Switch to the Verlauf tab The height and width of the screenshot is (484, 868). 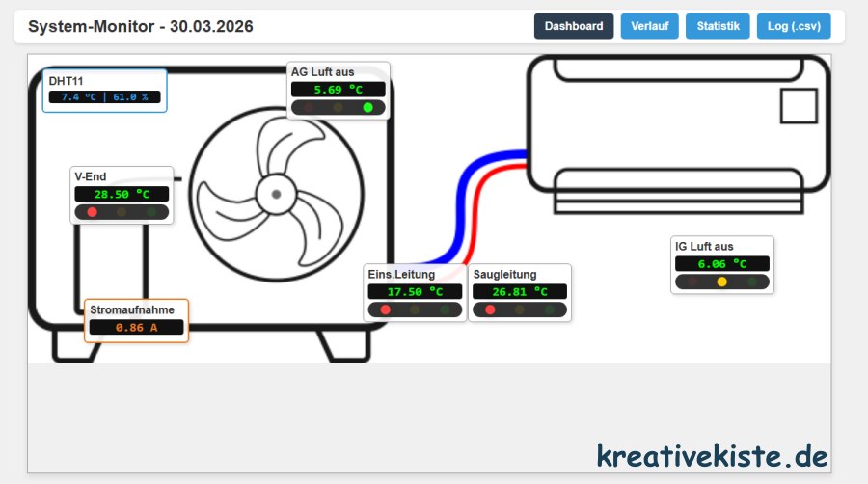[649, 26]
